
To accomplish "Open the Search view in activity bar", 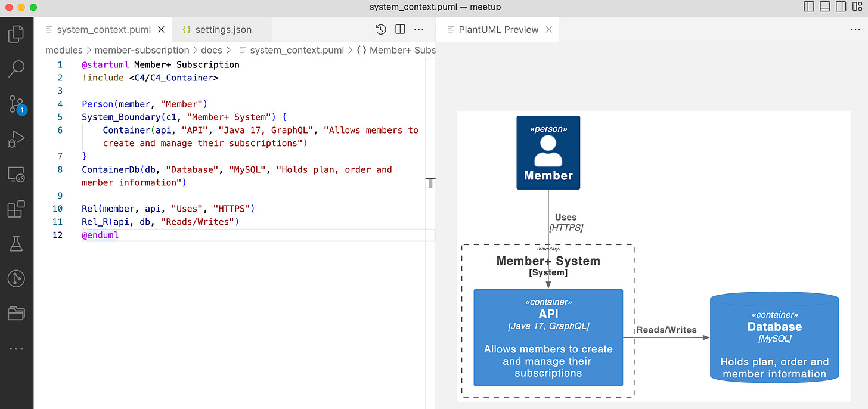I will pos(16,69).
